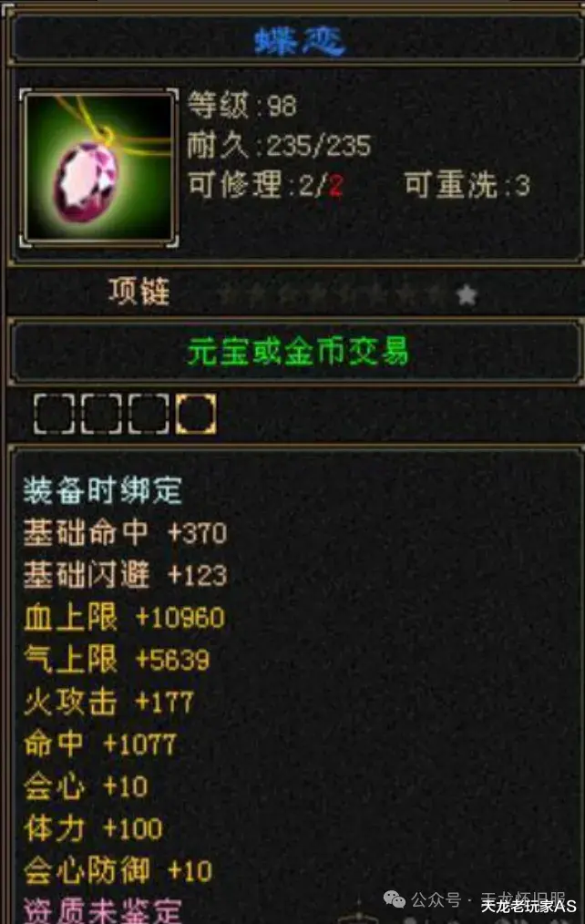The height and width of the screenshot is (924, 585).
Task: Click the 血上限 +10960 attribute
Action: pyautogui.click(x=124, y=618)
